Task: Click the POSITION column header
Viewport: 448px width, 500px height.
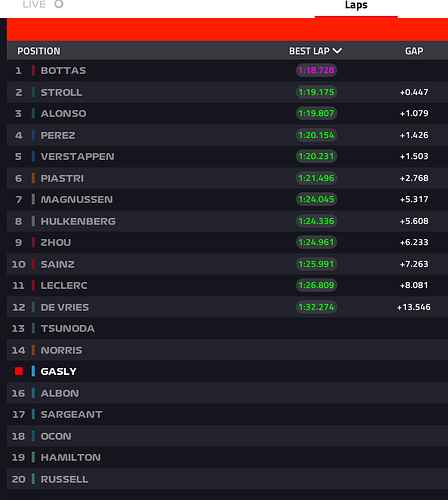Action: 39,51
